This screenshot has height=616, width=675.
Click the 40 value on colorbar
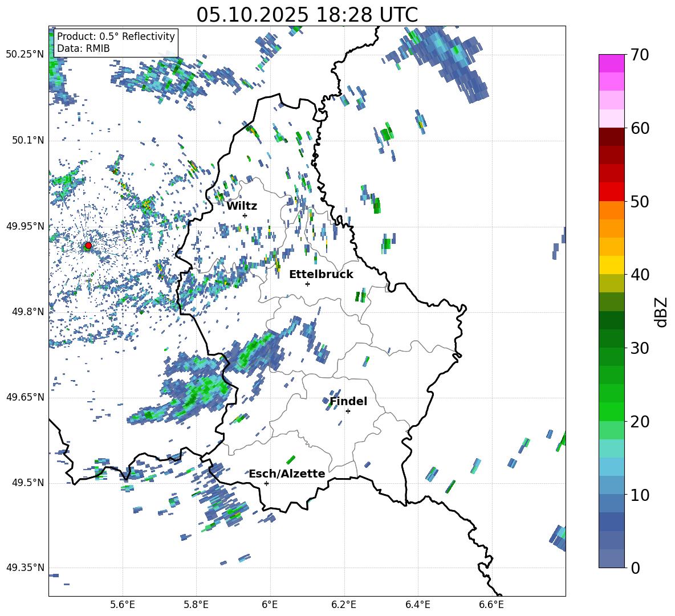640,275
